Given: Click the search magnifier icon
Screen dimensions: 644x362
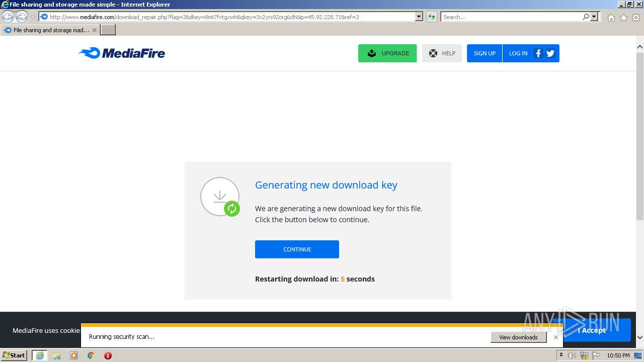Looking at the screenshot, I should (586, 17).
